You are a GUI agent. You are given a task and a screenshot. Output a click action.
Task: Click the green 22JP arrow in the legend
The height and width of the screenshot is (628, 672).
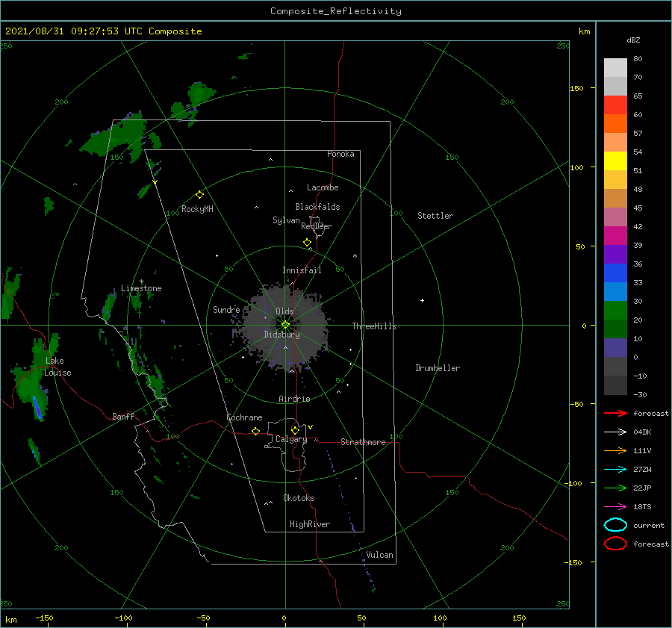pos(615,488)
